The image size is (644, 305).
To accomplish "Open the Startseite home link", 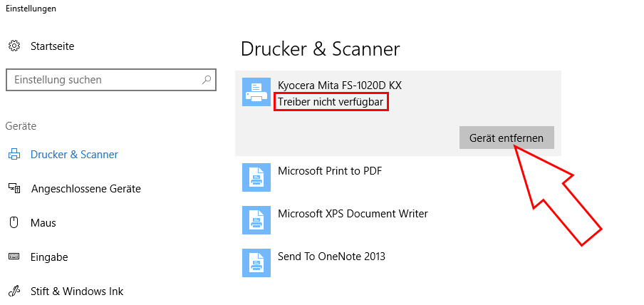I will pyautogui.click(x=52, y=46).
